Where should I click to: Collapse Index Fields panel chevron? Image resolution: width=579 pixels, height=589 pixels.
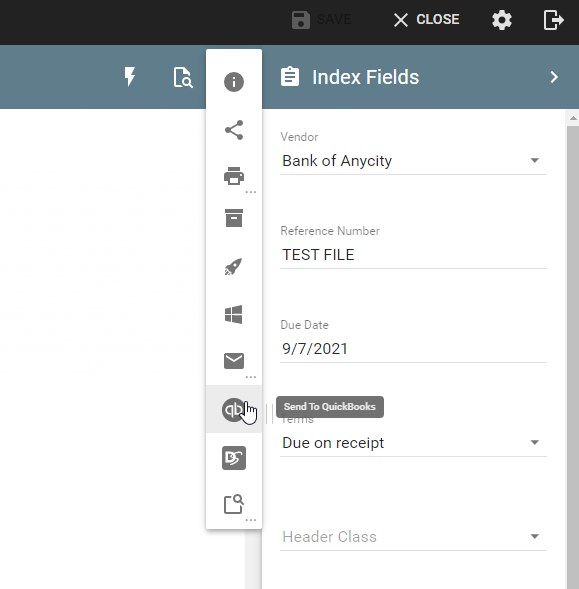(554, 77)
